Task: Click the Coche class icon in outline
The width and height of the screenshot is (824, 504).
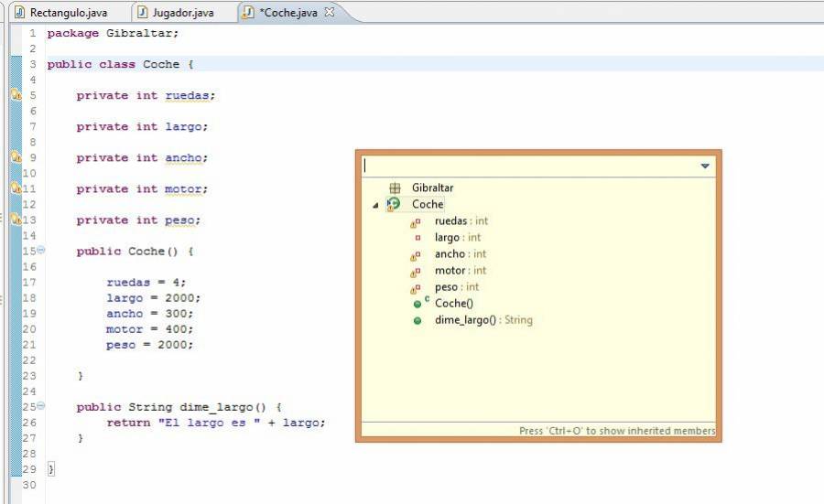Action: click(x=394, y=204)
